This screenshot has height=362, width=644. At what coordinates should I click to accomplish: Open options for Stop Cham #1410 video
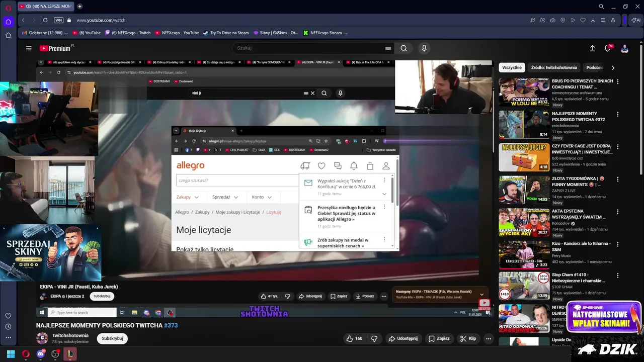click(x=618, y=276)
